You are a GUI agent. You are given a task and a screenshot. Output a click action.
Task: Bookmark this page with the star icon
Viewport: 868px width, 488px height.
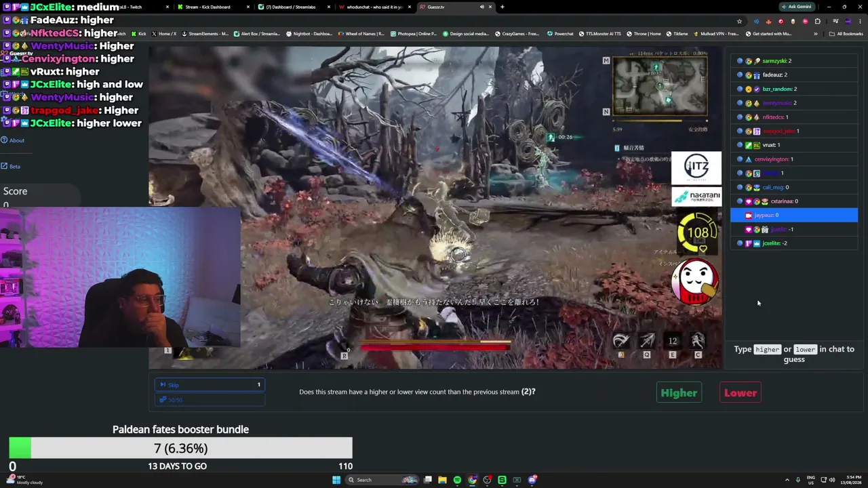point(739,21)
